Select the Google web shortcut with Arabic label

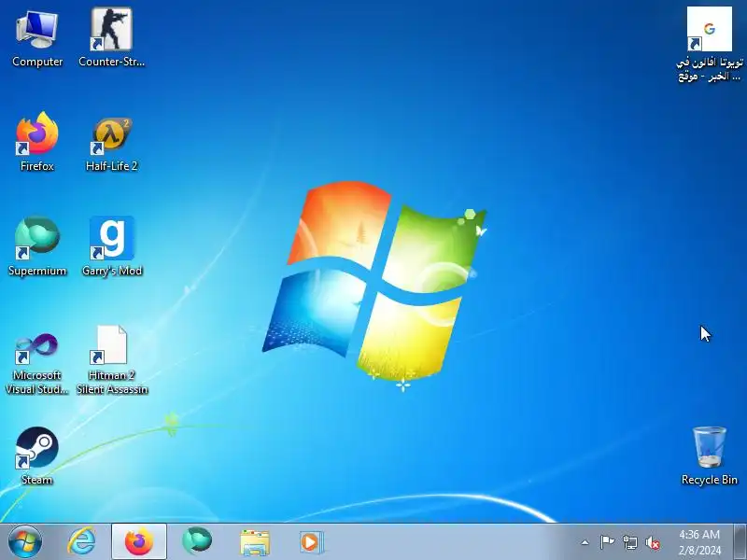709,44
